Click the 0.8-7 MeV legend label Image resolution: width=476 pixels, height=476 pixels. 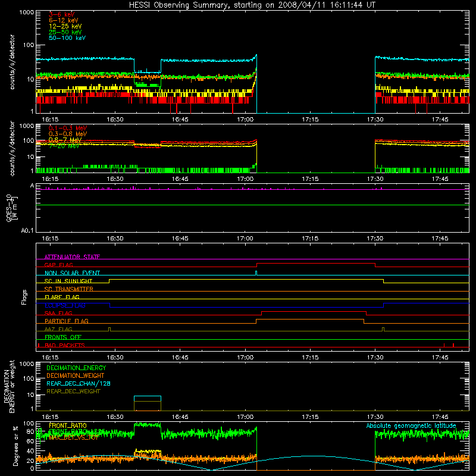tap(65, 140)
